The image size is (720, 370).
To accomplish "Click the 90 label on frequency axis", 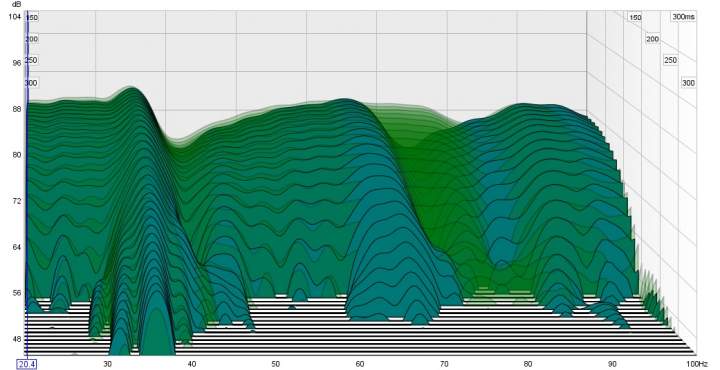I will (x=612, y=364).
